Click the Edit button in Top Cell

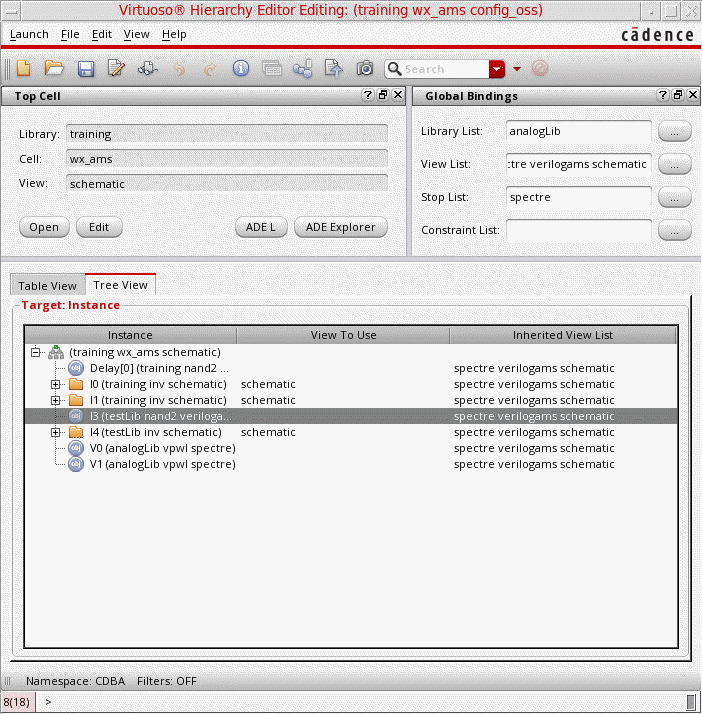point(99,227)
